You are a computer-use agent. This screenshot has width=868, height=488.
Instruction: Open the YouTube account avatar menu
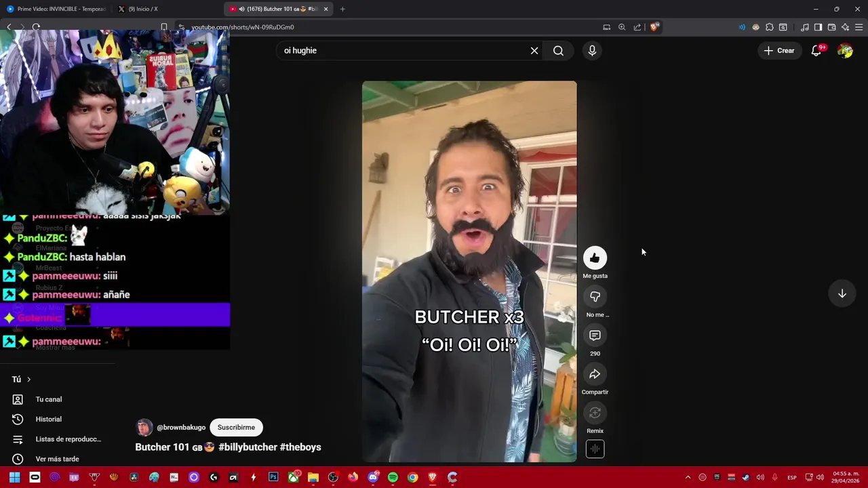pyautogui.click(x=845, y=51)
